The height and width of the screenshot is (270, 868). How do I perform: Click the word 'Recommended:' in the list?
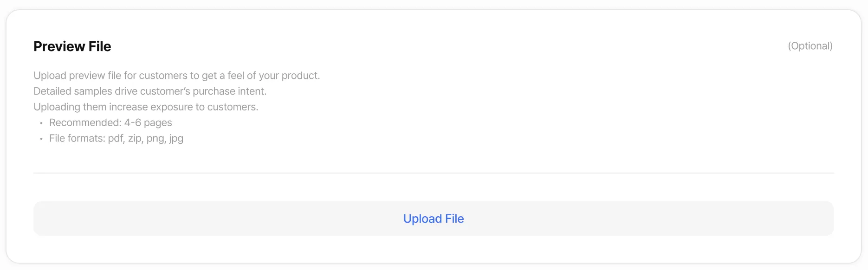(85, 123)
